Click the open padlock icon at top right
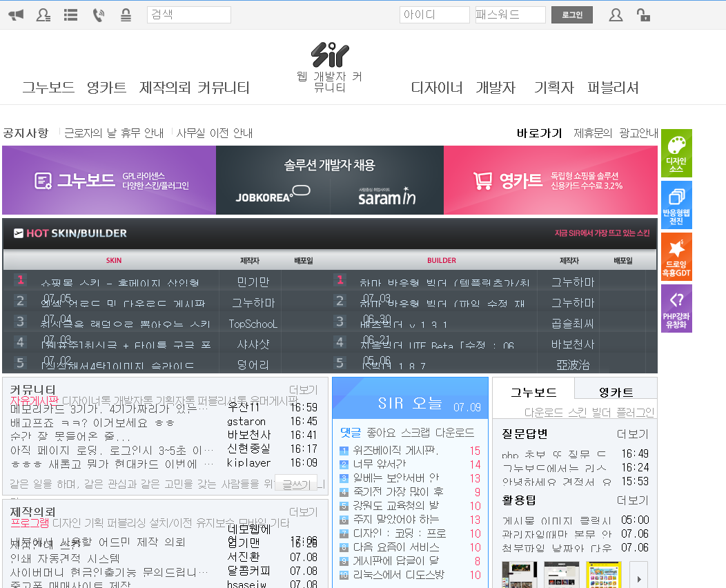Image resolution: width=726 pixels, height=588 pixels. point(642,14)
